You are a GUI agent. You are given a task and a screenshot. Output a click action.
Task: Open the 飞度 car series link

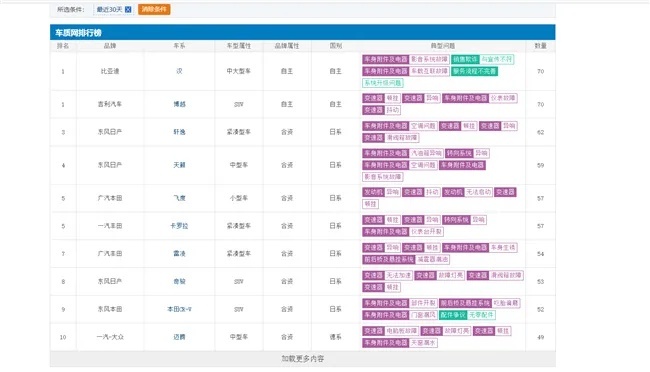(179, 198)
